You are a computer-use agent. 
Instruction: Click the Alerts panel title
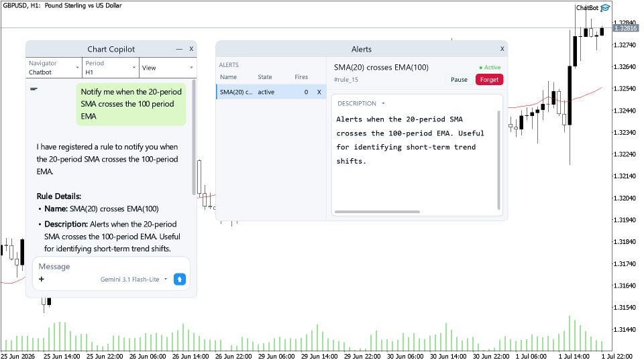(x=362, y=49)
